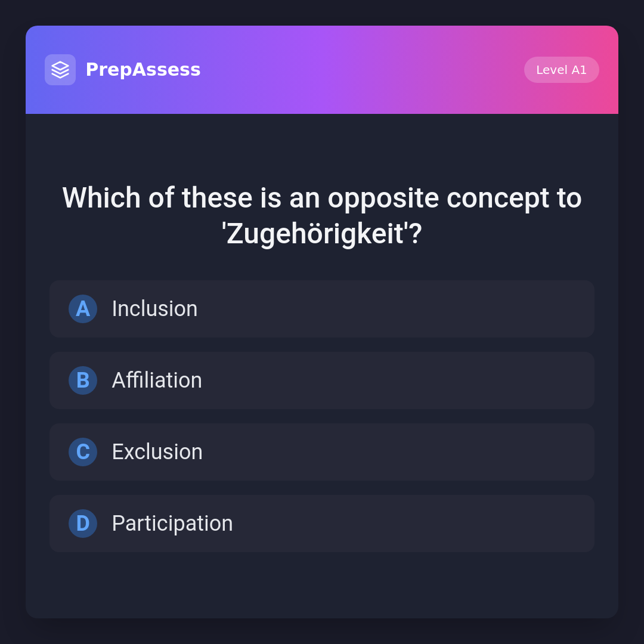Choose the Exclusion answer option
644x644 pixels.
pyautogui.click(x=322, y=452)
